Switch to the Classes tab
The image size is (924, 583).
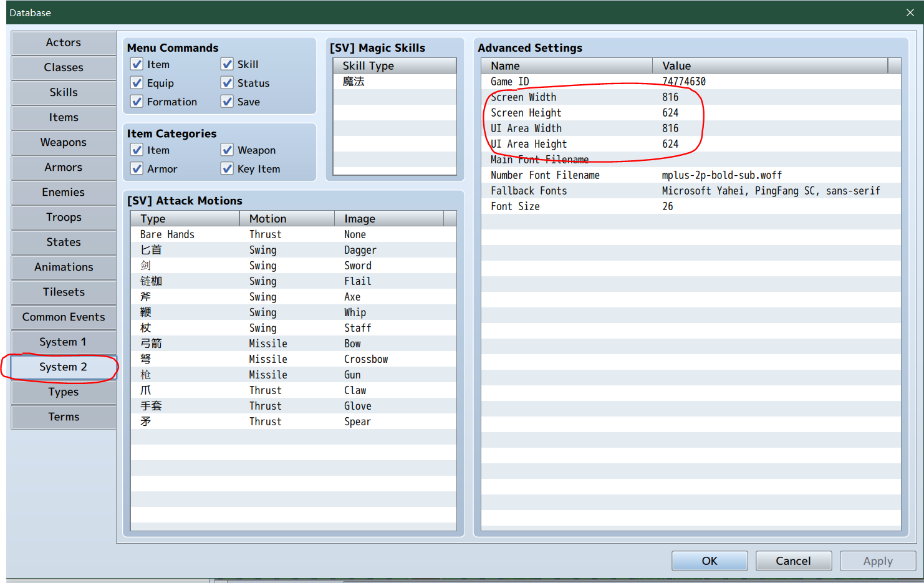point(64,67)
